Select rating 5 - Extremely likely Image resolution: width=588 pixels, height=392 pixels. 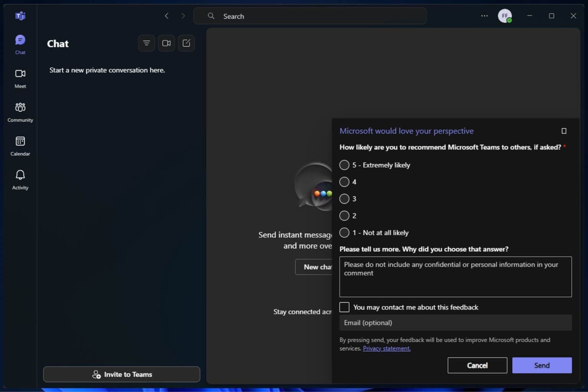pos(344,165)
